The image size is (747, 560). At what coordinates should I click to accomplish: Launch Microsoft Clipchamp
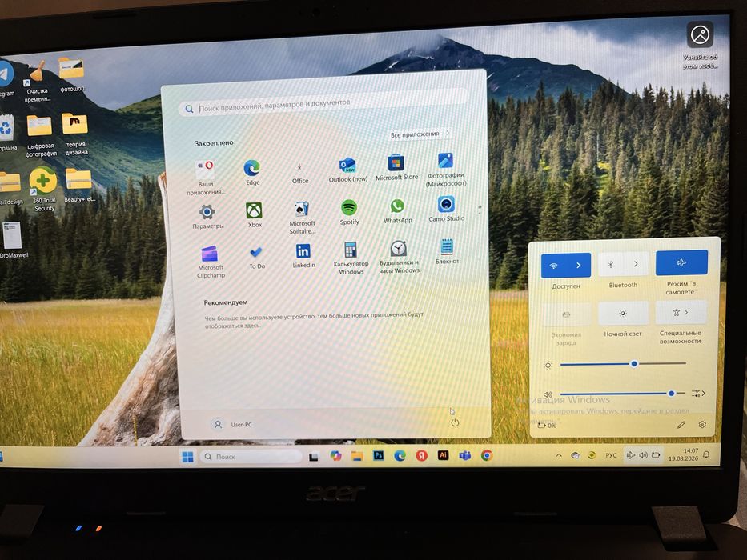(210, 262)
